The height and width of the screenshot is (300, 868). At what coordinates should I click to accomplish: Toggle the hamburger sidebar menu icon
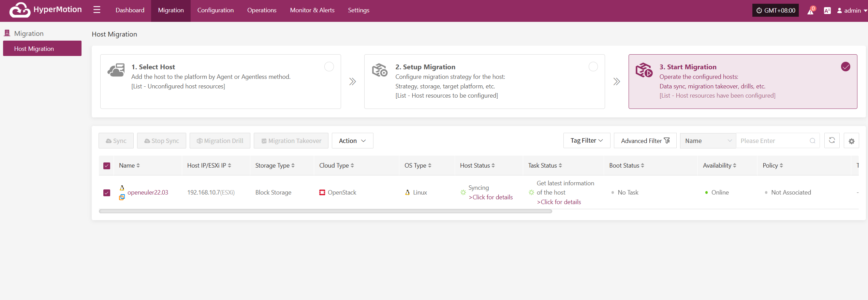point(97,10)
